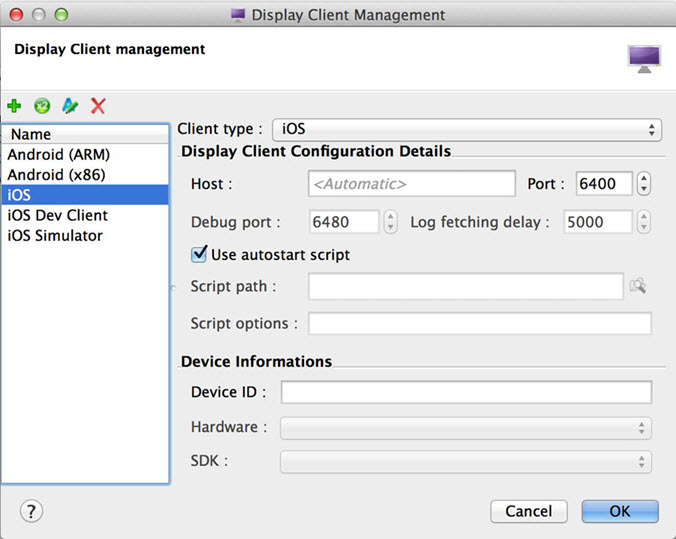Select iOS Dev Client in the list
The height and width of the screenshot is (539, 676).
(85, 215)
